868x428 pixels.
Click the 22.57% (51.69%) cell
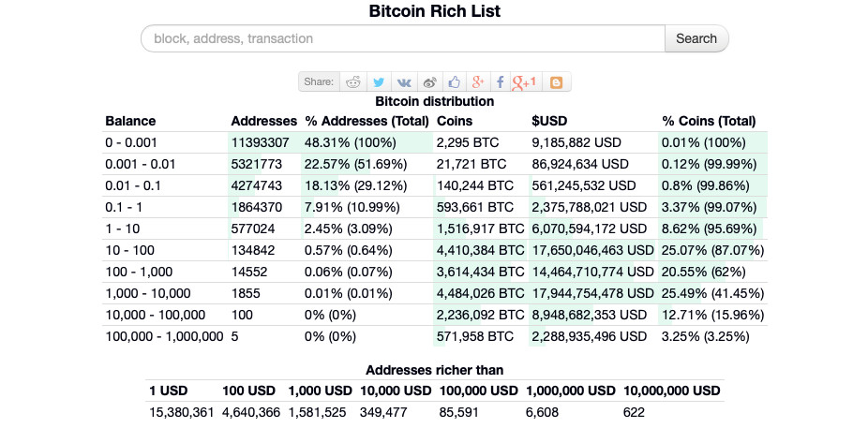(356, 164)
